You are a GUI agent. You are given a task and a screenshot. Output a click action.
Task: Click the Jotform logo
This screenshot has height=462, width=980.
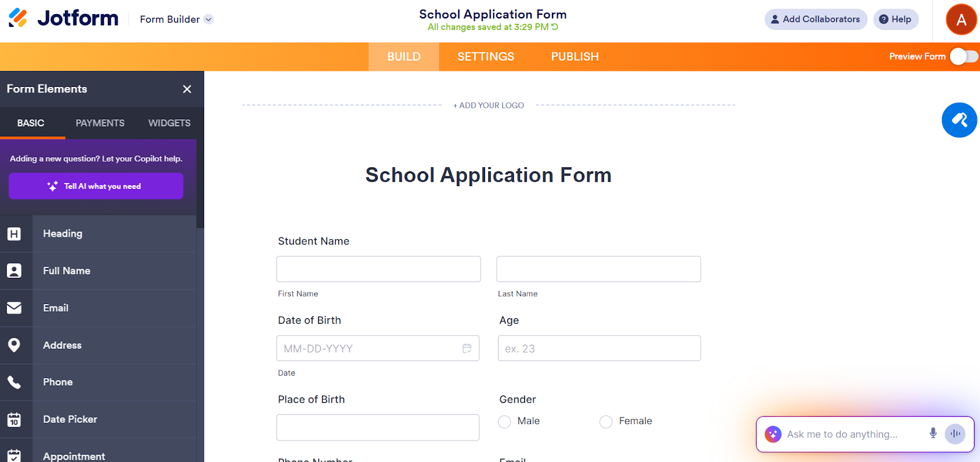pos(62,18)
